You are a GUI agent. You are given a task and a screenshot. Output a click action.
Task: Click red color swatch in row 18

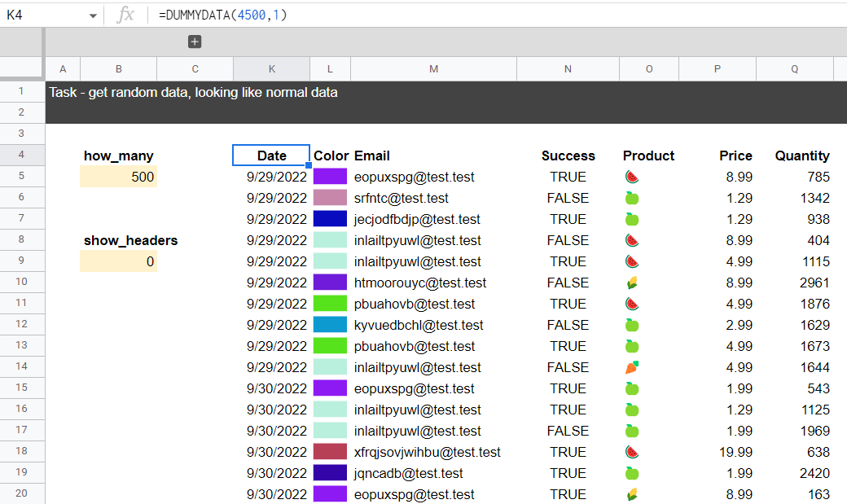coord(330,452)
